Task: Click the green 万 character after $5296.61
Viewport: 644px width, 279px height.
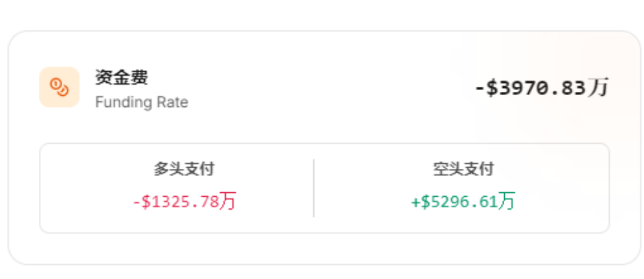Action: pos(507,201)
